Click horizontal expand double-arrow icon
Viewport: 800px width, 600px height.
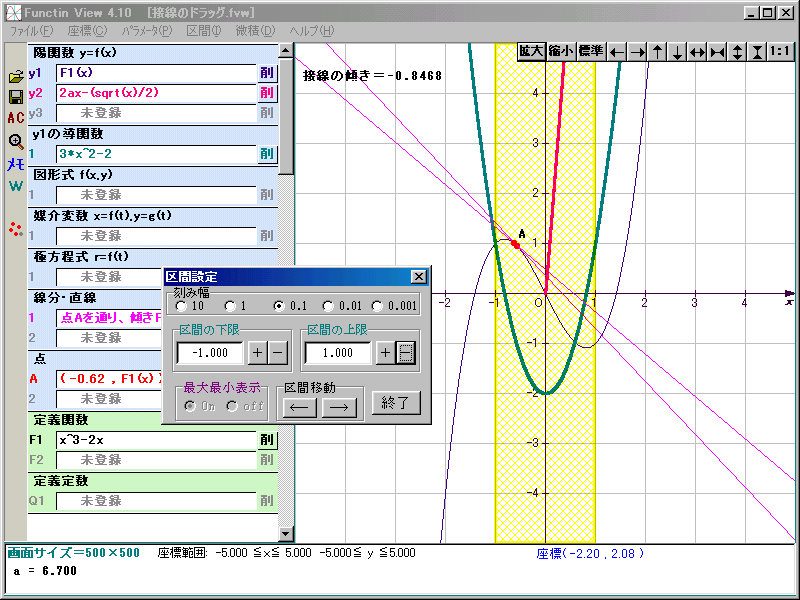pyautogui.click(x=697, y=52)
